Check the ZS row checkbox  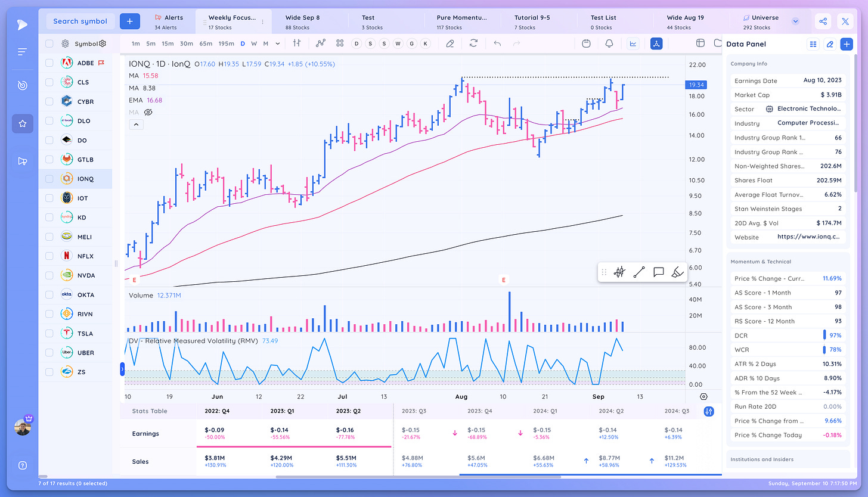(49, 372)
